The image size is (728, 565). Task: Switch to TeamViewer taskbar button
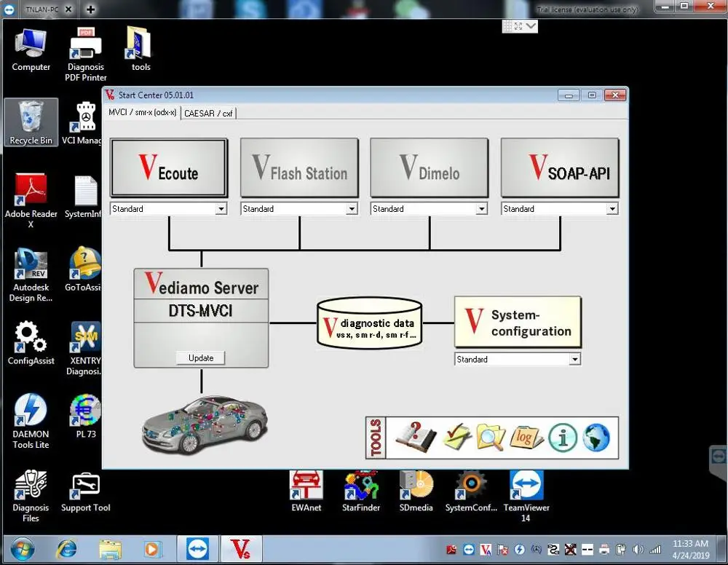197,550
